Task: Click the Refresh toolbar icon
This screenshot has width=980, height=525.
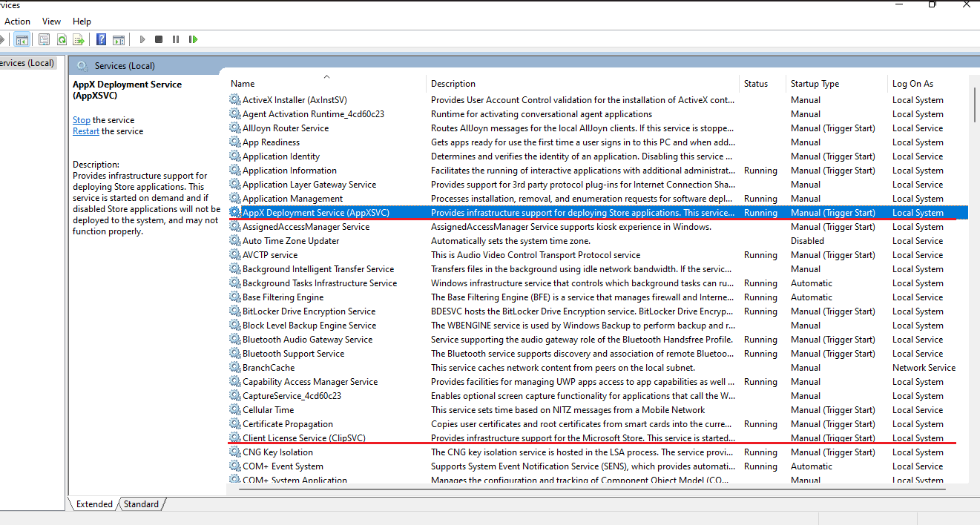Action: 62,39
